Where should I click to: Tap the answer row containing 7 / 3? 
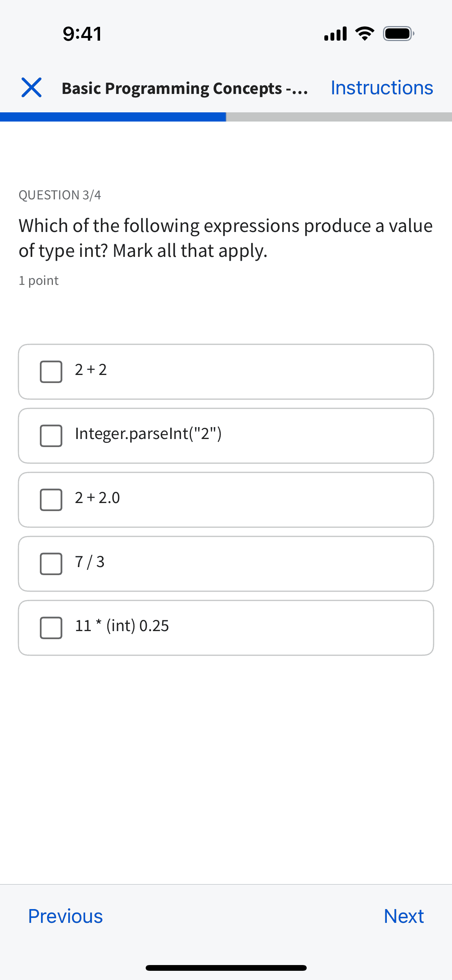pyautogui.click(x=226, y=563)
